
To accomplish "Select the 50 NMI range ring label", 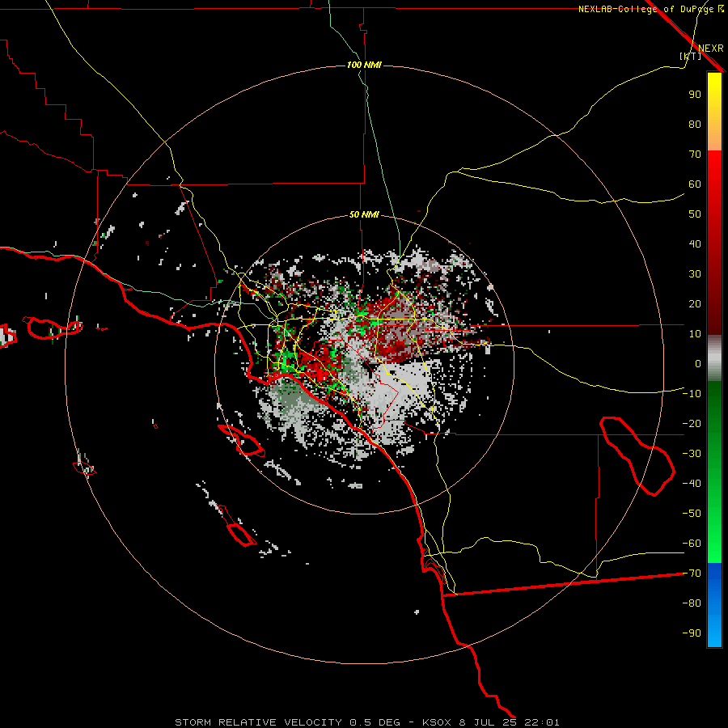I will point(364,214).
